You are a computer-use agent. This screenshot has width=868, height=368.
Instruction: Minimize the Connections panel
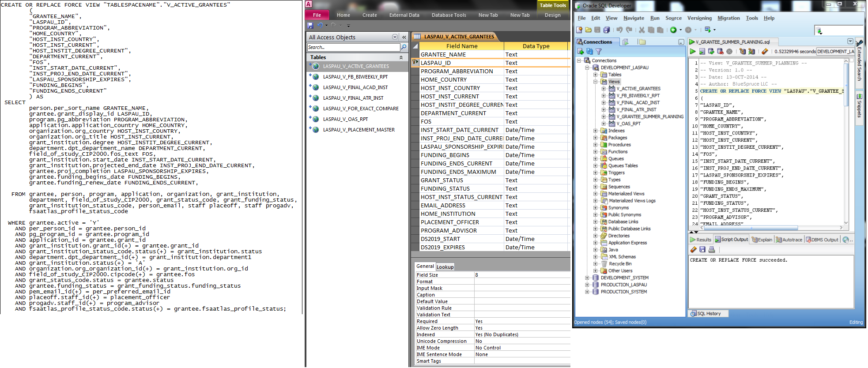point(681,42)
